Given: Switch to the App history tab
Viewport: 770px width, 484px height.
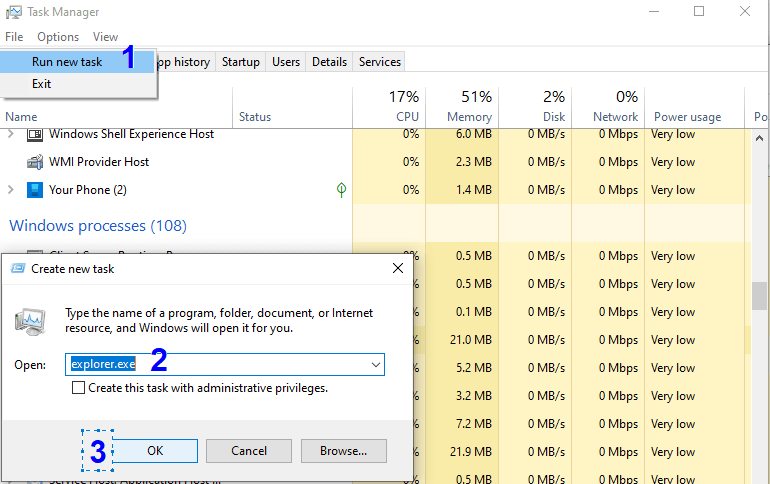Looking at the screenshot, I should (x=186, y=62).
